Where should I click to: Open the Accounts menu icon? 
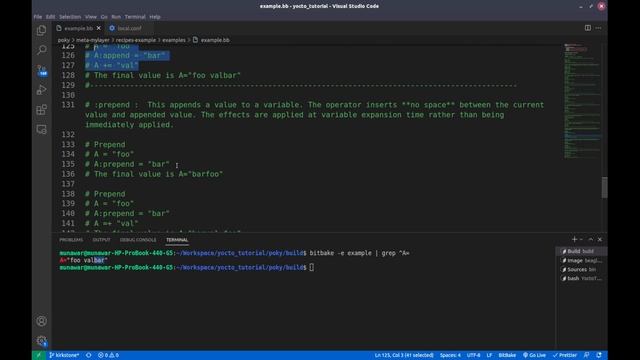pyautogui.click(x=41, y=321)
